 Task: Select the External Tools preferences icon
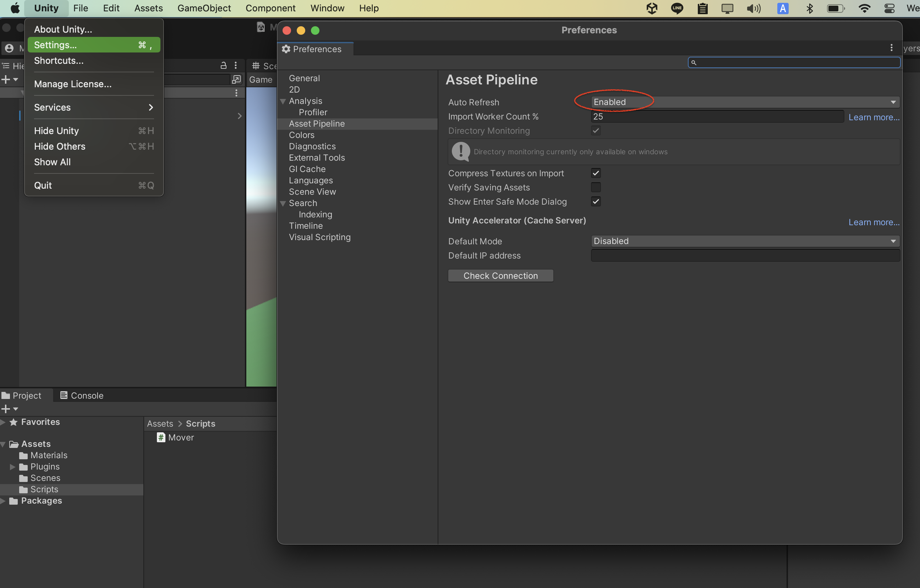(x=317, y=157)
